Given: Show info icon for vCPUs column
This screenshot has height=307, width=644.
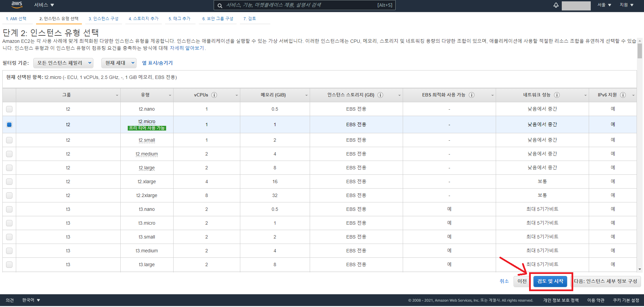Looking at the screenshot, I should [x=214, y=95].
